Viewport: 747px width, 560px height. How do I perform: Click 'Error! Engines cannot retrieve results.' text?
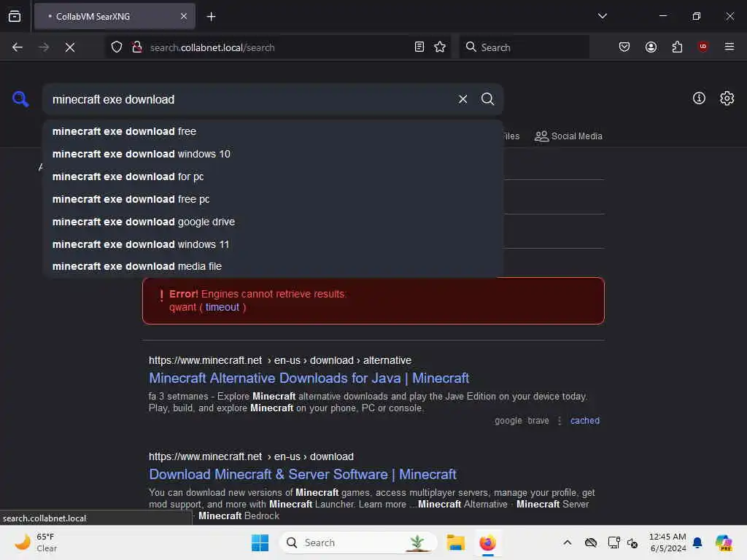[x=258, y=294]
